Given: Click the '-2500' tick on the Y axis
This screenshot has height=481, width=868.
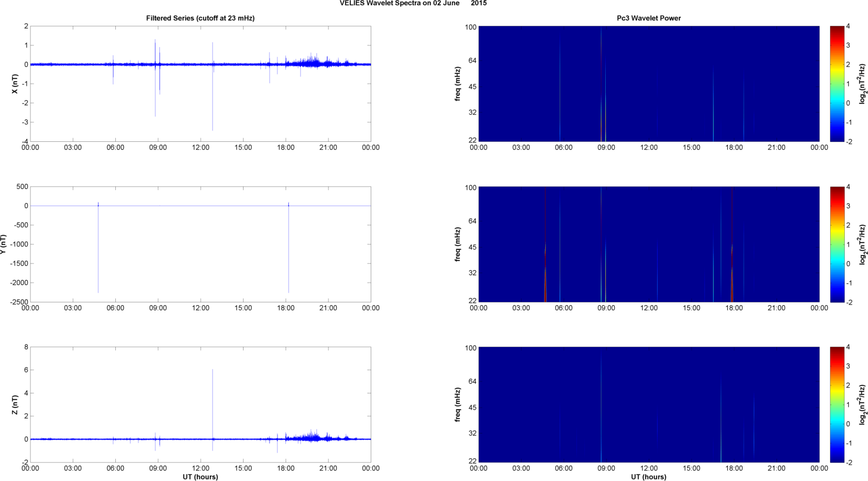Looking at the screenshot, I should click(x=19, y=302).
